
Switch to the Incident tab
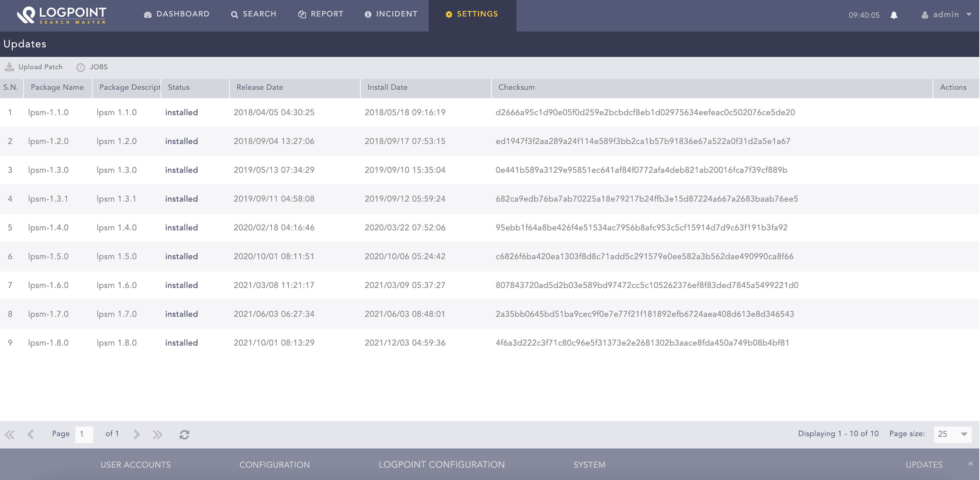pyautogui.click(x=391, y=14)
